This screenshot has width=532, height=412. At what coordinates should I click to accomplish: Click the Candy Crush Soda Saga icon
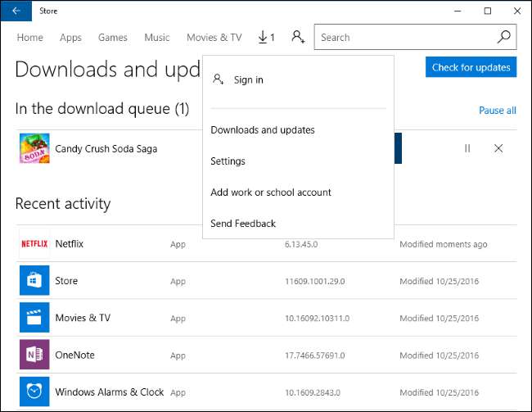pos(34,148)
